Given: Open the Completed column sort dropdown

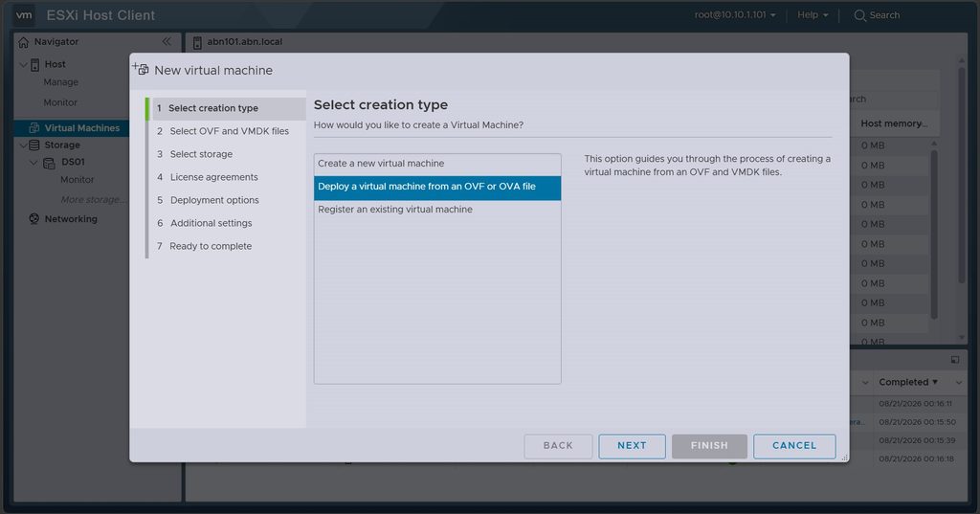Looking at the screenshot, I should pos(935,382).
